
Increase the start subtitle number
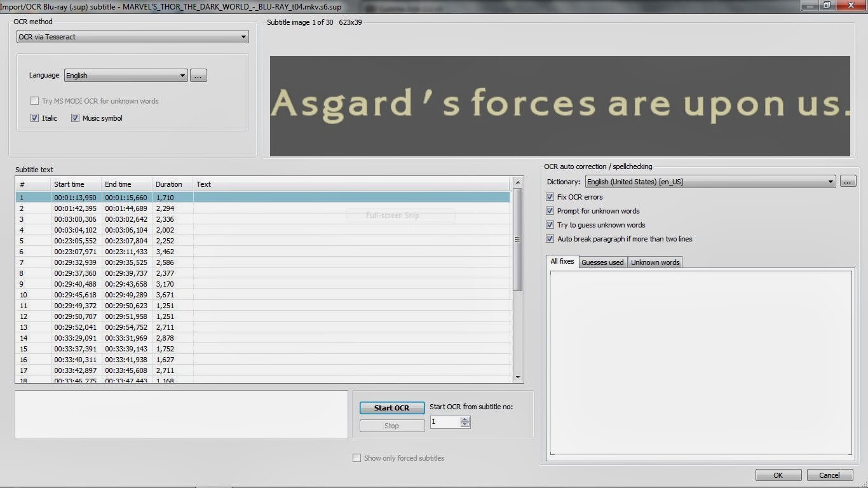466,419
